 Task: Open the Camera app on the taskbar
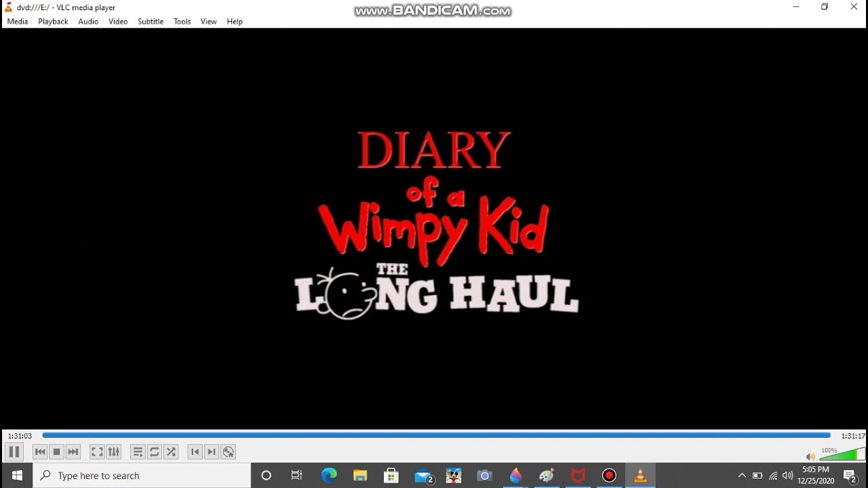[485, 476]
